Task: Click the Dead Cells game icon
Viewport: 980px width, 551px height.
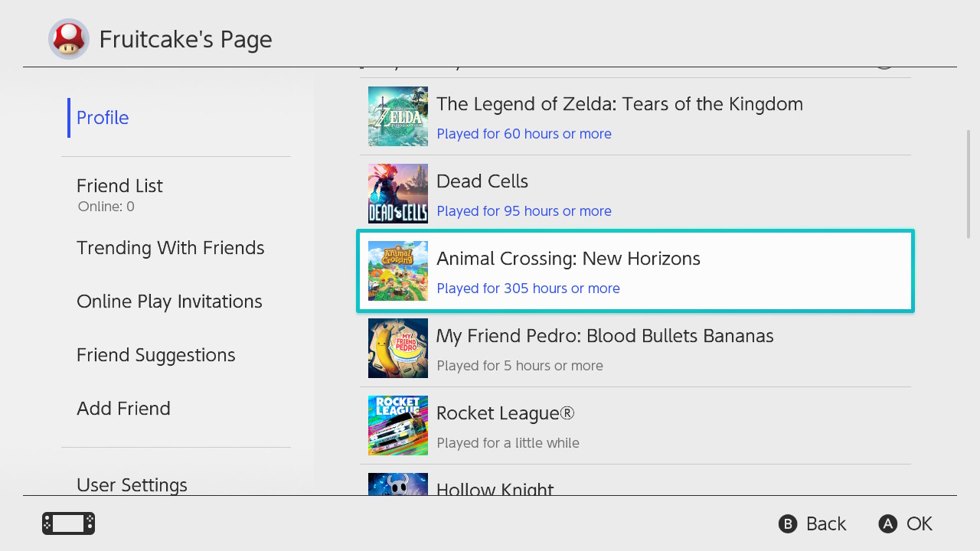Action: 398,194
